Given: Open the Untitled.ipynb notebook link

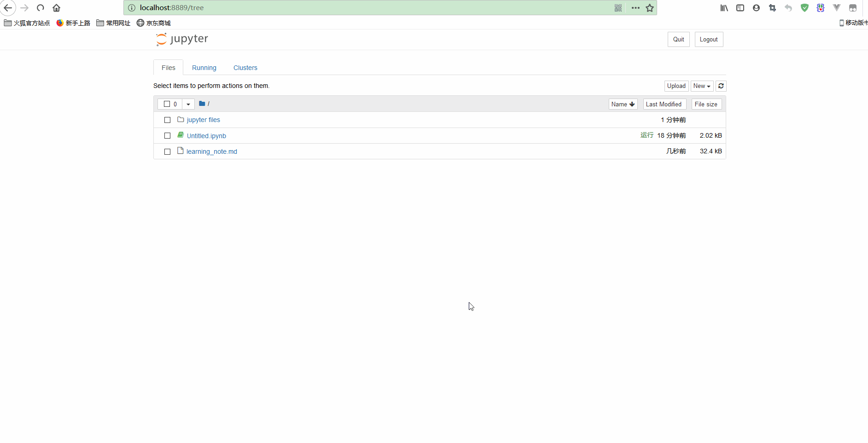Looking at the screenshot, I should [x=206, y=136].
